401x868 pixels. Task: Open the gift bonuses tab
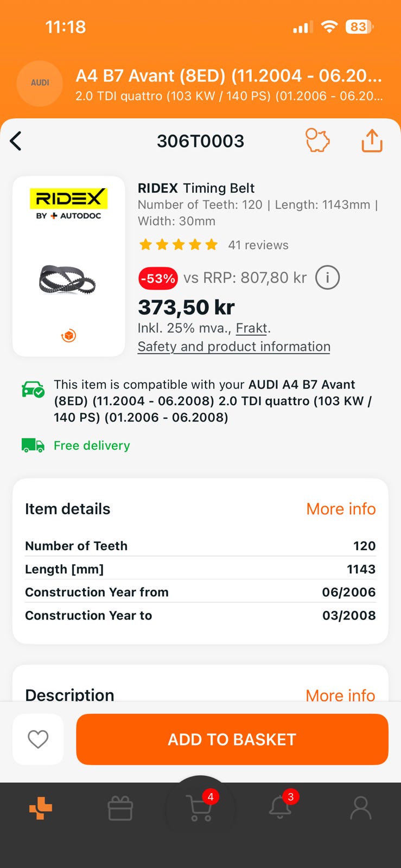point(120,808)
